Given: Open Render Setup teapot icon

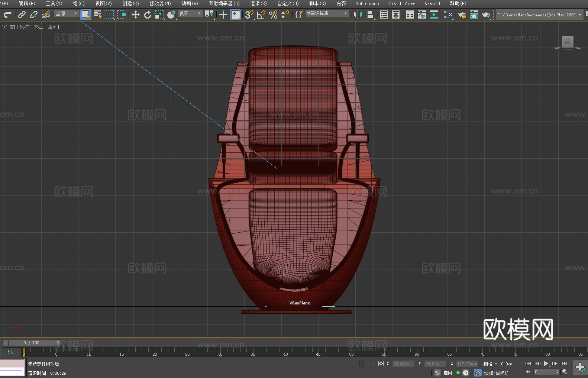Looking at the screenshot, I should tap(462, 14).
